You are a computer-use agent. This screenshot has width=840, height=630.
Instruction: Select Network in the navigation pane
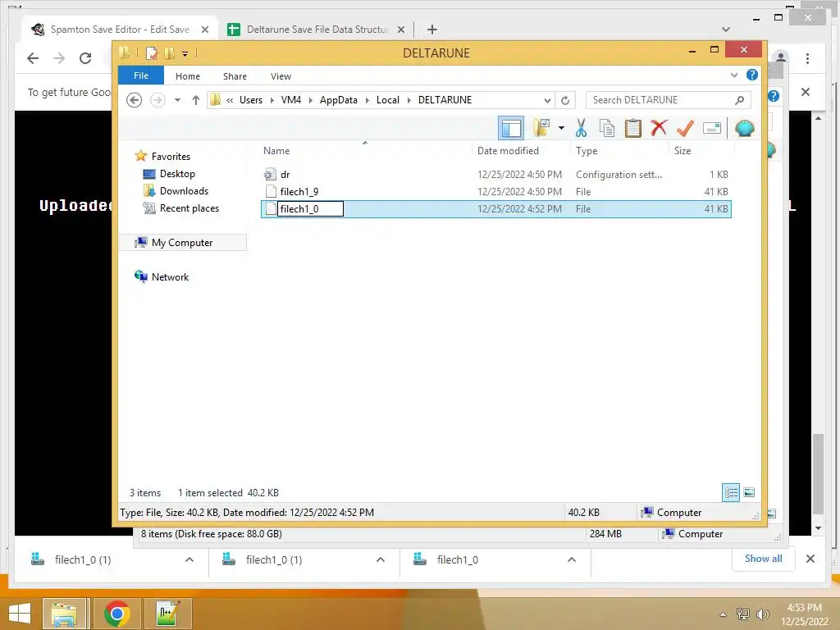coord(170,277)
